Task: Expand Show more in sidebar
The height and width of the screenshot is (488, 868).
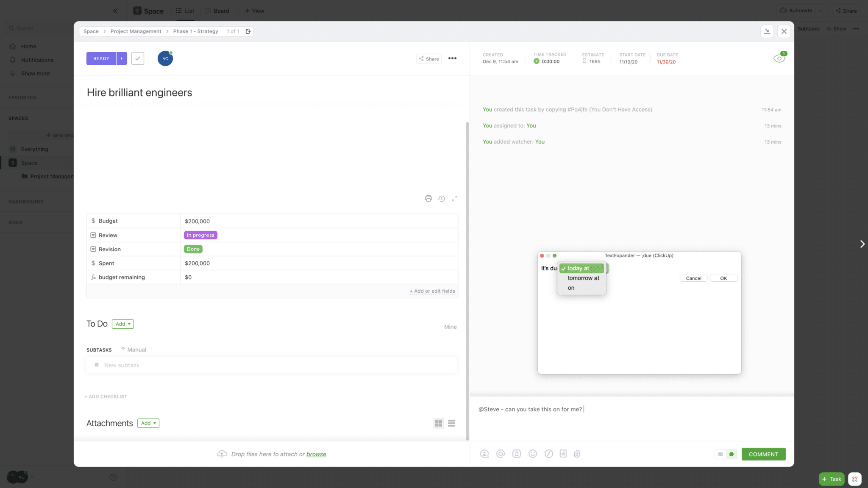Action: pos(36,73)
